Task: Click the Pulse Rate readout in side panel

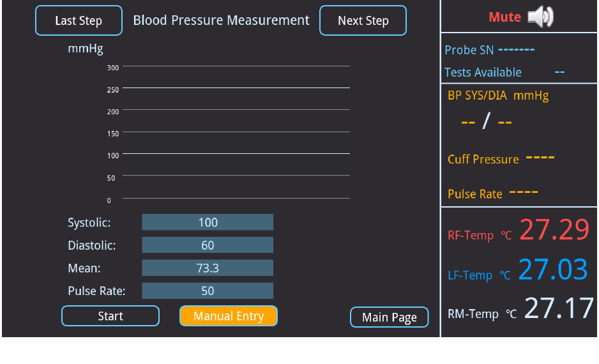Action: click(x=524, y=192)
